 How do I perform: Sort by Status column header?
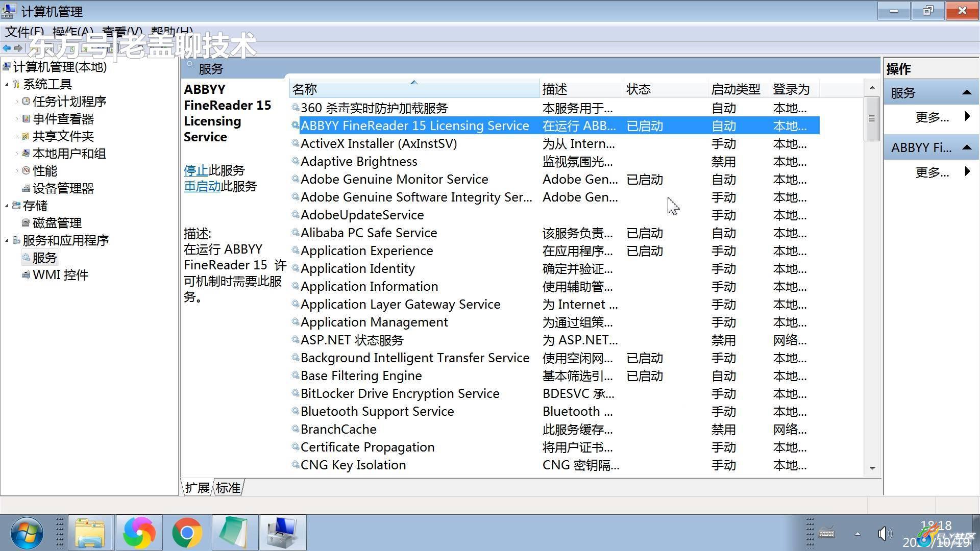666,89
